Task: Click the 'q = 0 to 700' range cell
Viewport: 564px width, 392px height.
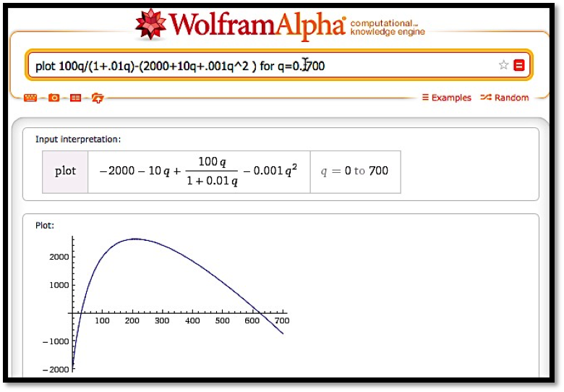Action: pyautogui.click(x=355, y=171)
